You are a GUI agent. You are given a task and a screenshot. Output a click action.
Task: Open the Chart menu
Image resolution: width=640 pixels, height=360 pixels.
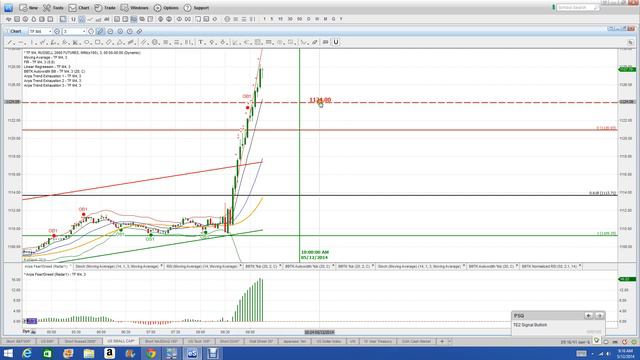coord(79,8)
